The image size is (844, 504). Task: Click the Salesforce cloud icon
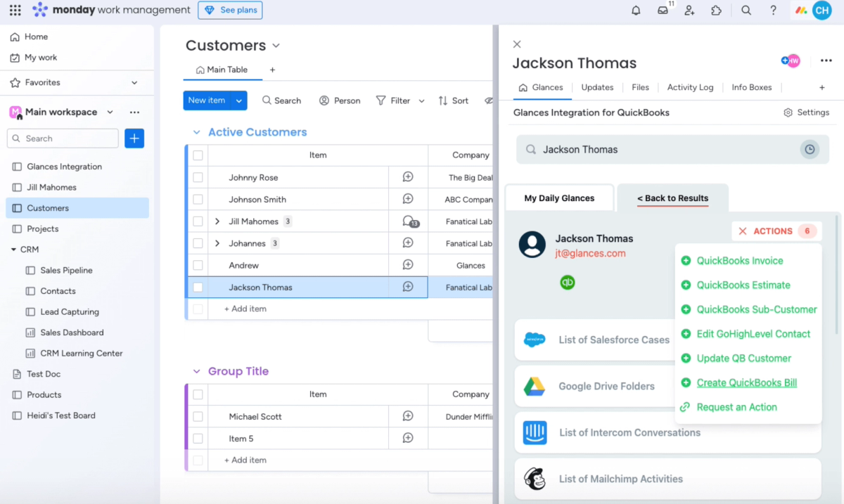pyautogui.click(x=535, y=340)
